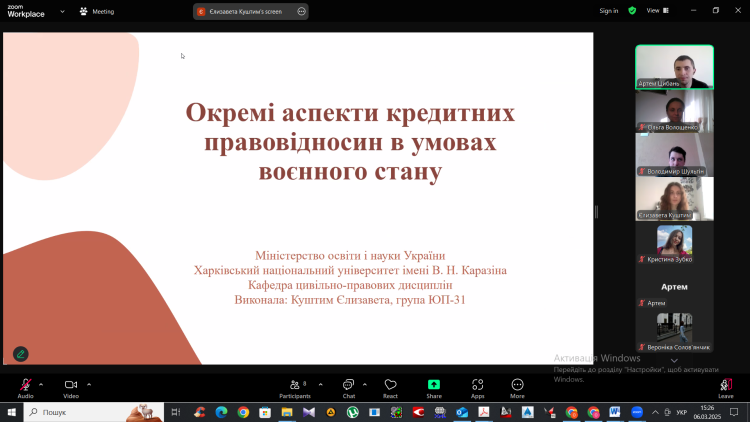Start camera with the Video button
750x422 pixels.
point(71,388)
